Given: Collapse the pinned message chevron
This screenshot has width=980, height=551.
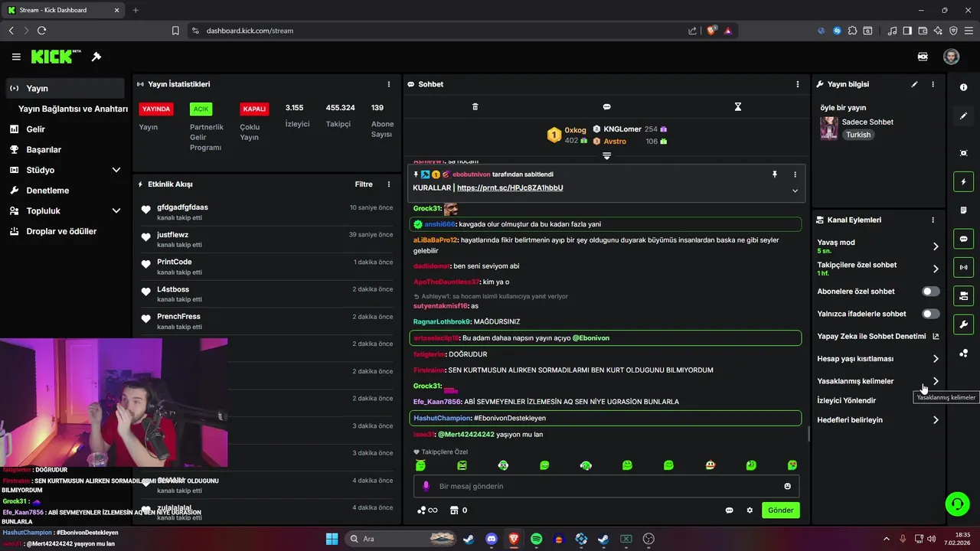Looking at the screenshot, I should [x=795, y=191].
